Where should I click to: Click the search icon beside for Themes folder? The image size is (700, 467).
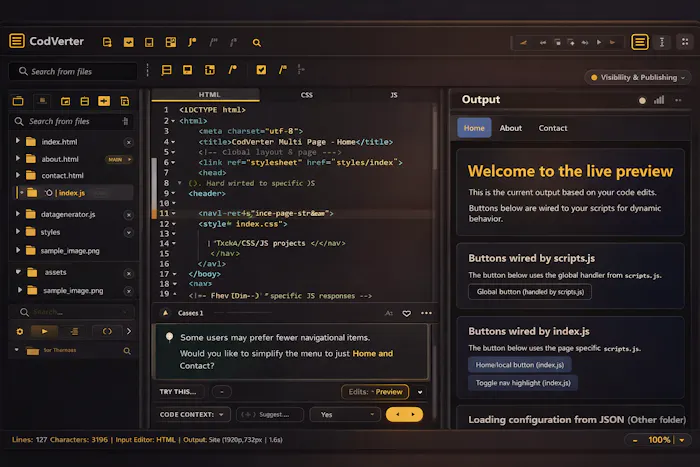coord(127,351)
